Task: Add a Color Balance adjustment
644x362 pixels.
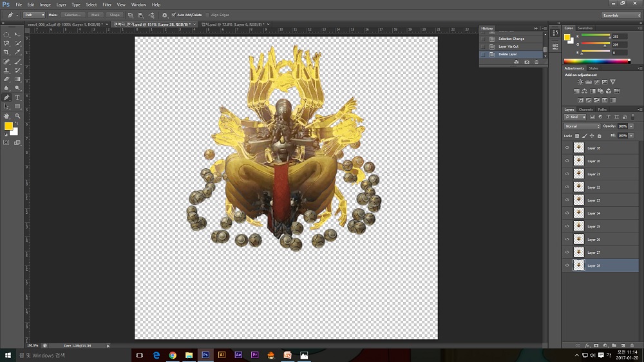Action: [584, 91]
